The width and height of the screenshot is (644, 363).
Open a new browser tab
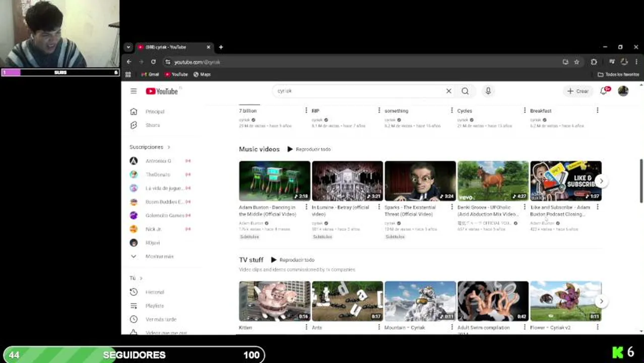pyautogui.click(x=221, y=47)
